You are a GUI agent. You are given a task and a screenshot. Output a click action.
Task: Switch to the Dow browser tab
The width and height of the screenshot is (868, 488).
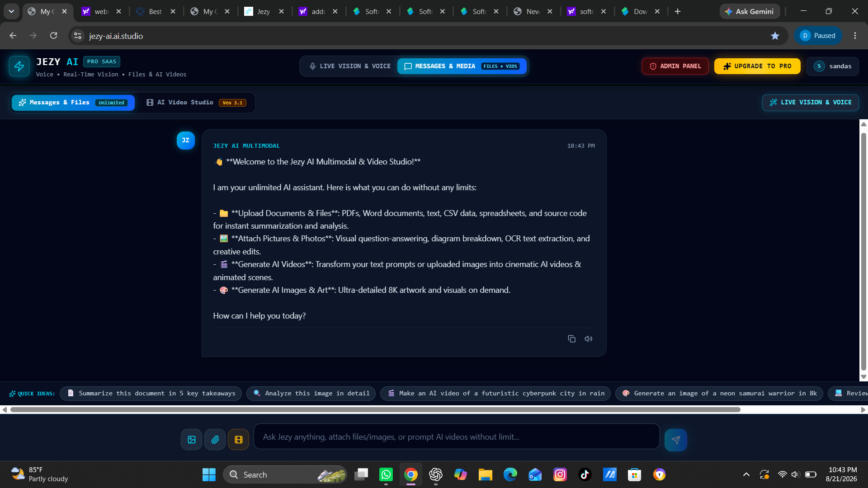(640, 11)
